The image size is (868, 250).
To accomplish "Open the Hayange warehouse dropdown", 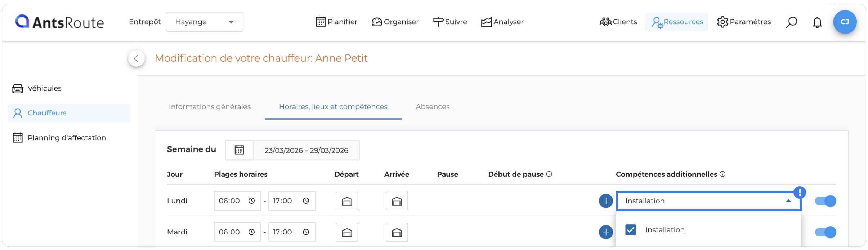I will click(205, 22).
